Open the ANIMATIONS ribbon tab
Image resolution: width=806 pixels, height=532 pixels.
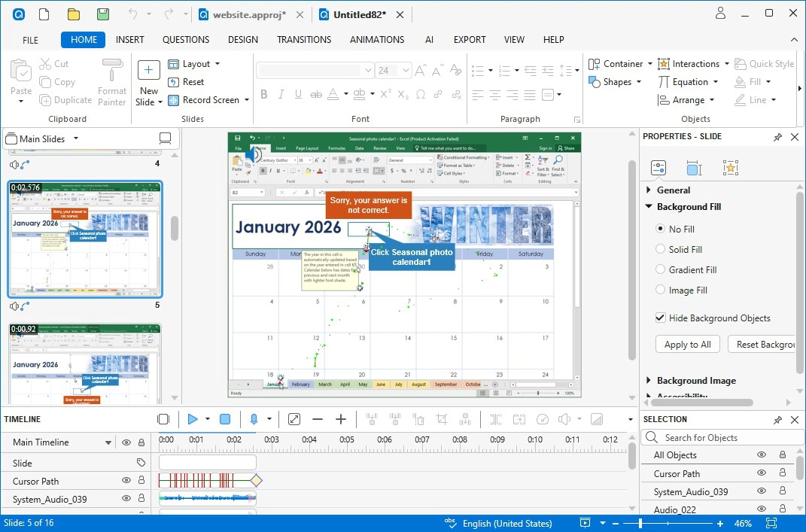tap(377, 40)
